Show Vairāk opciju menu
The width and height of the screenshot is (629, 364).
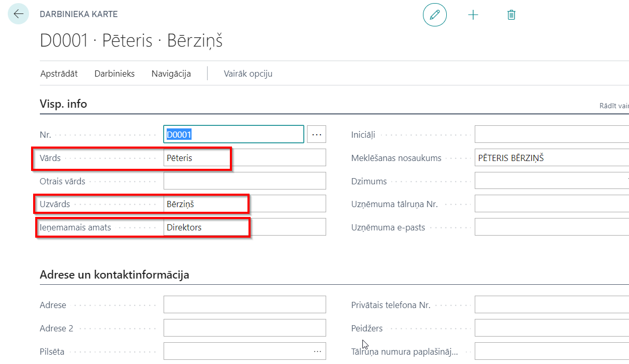pos(248,74)
